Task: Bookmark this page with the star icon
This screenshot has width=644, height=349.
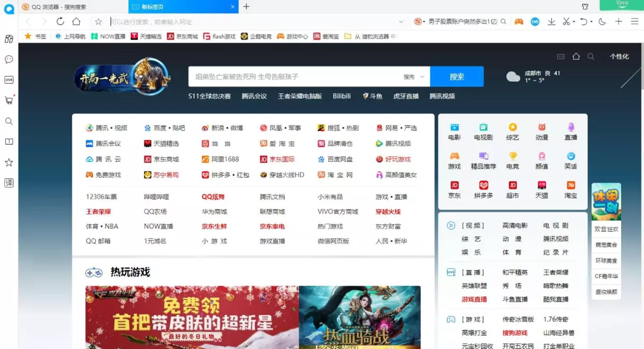Action: pos(98,21)
